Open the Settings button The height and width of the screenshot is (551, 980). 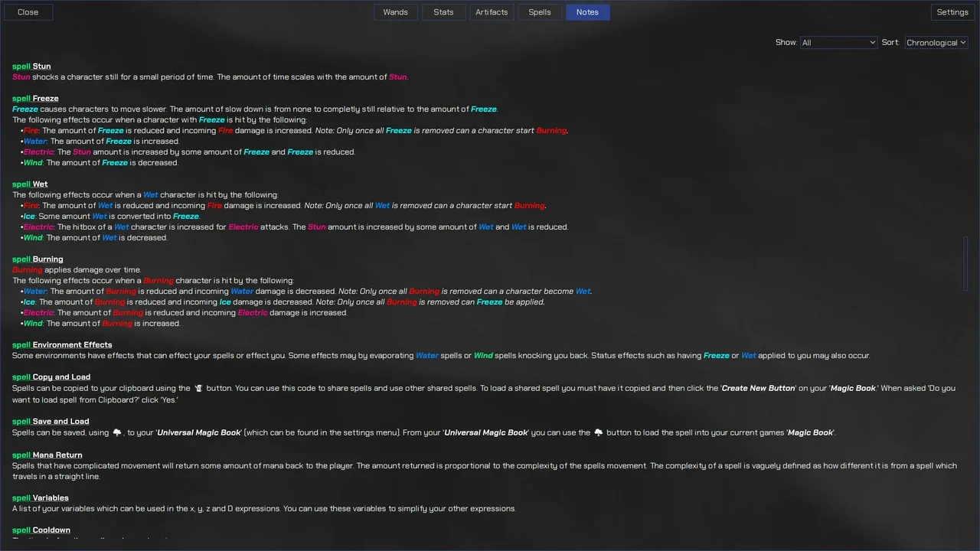(952, 12)
